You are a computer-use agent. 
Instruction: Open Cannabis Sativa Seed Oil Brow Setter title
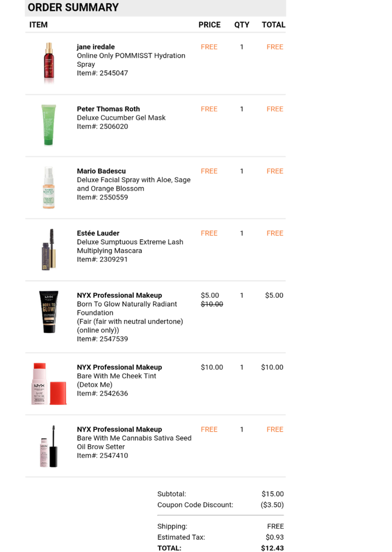click(x=134, y=443)
